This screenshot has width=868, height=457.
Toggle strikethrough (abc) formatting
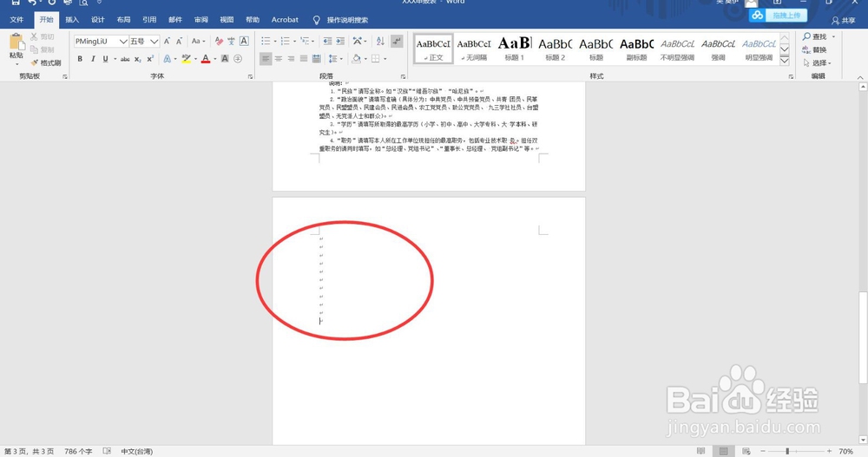pos(125,59)
